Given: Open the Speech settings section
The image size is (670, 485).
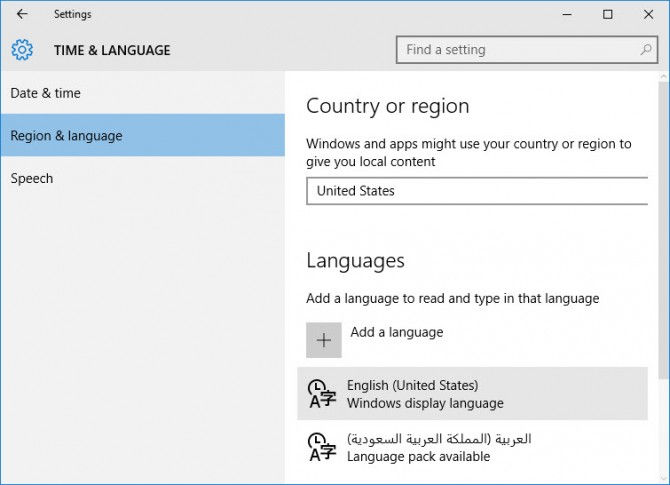Looking at the screenshot, I should 143,178.
